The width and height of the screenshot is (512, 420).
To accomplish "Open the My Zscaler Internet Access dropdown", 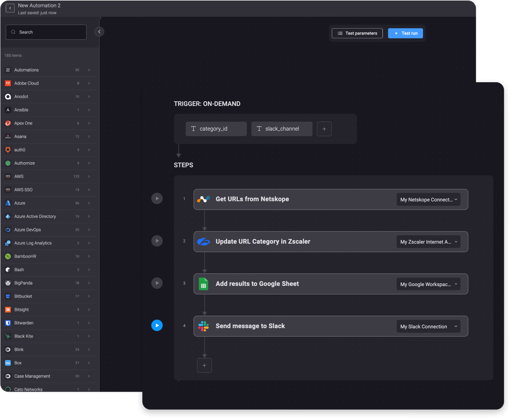I will pyautogui.click(x=428, y=242).
